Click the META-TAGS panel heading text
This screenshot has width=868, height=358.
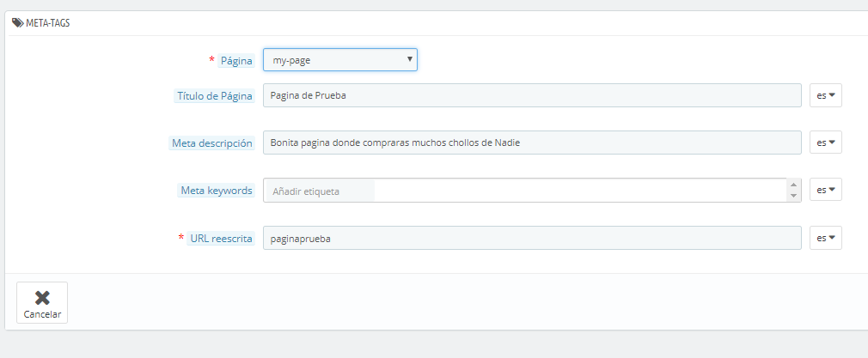coord(48,23)
